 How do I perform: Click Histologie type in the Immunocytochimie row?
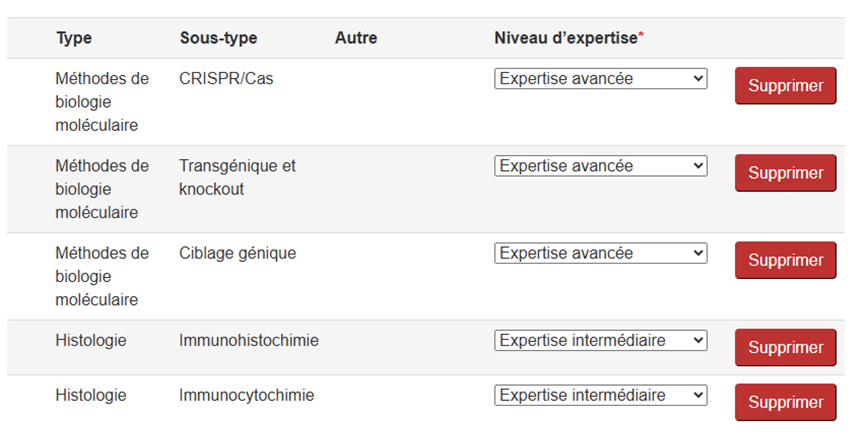(x=91, y=395)
